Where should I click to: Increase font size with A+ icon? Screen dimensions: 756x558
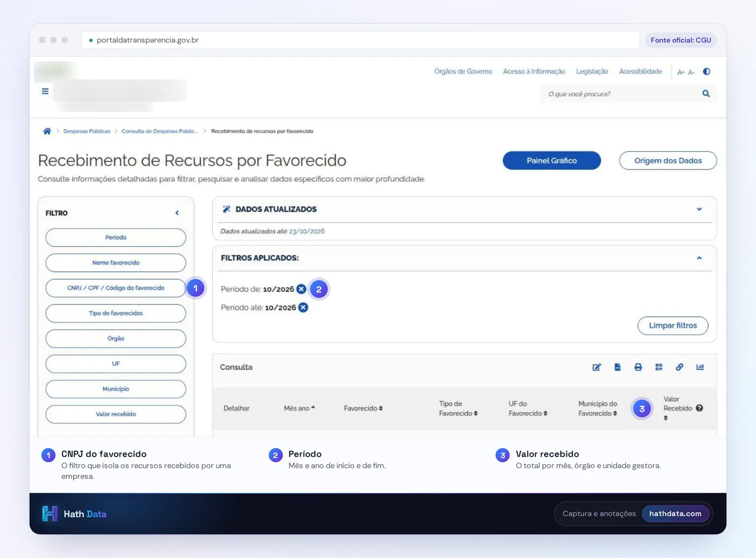[680, 72]
